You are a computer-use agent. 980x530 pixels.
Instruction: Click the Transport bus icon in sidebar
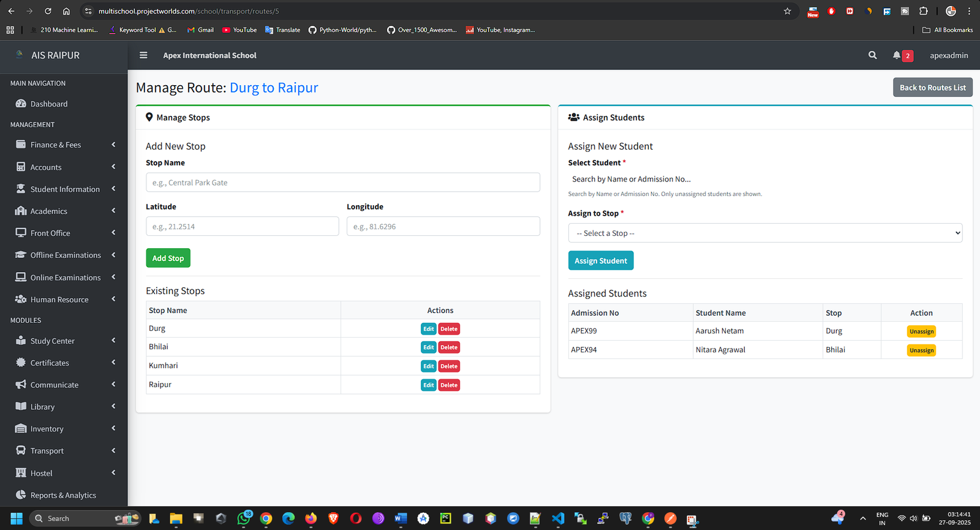(x=21, y=451)
